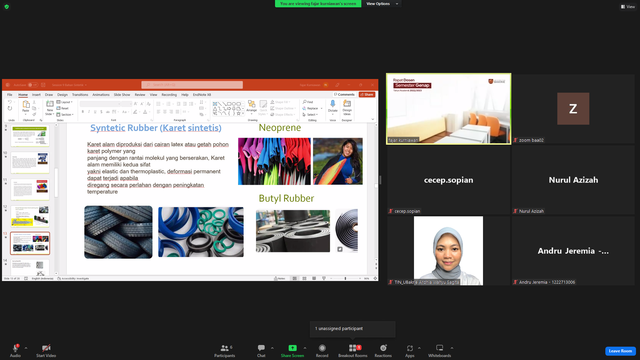Open the View Options dropdown
This screenshot has height=360, width=640.
(x=382, y=4)
